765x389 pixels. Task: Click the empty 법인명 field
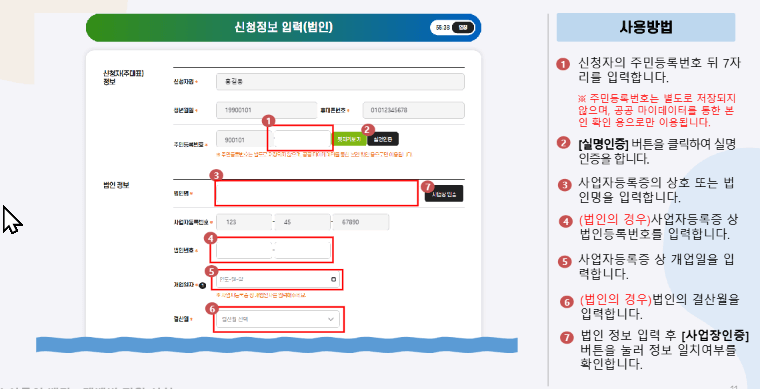pyautogui.click(x=316, y=193)
